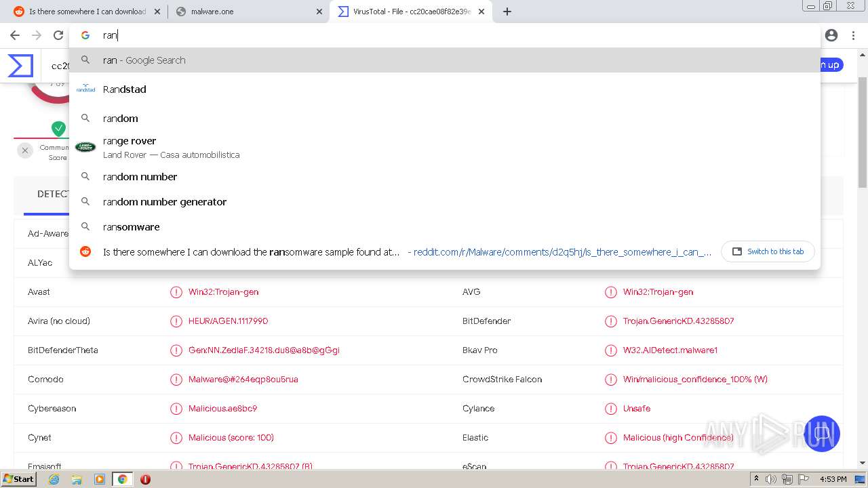Click Cylance 'Unsafe' result
868x488 pixels.
click(x=637, y=409)
